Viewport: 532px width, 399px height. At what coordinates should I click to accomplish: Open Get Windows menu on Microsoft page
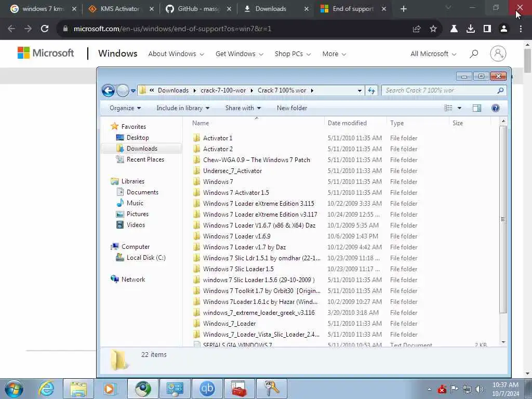239,54
